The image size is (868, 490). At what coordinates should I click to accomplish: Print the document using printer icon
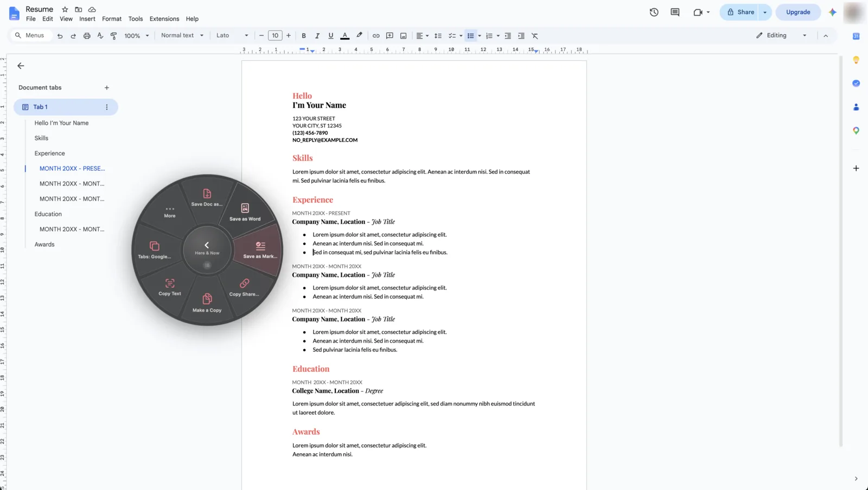coord(87,36)
